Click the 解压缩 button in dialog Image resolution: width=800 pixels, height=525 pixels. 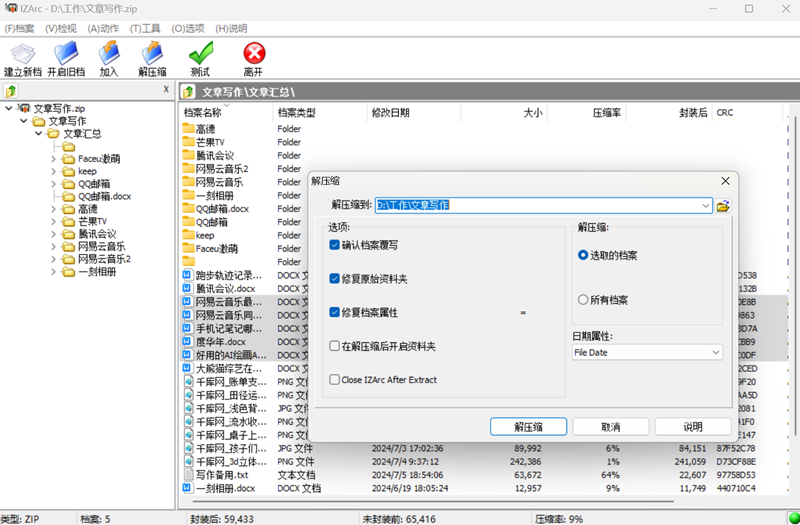tap(528, 427)
